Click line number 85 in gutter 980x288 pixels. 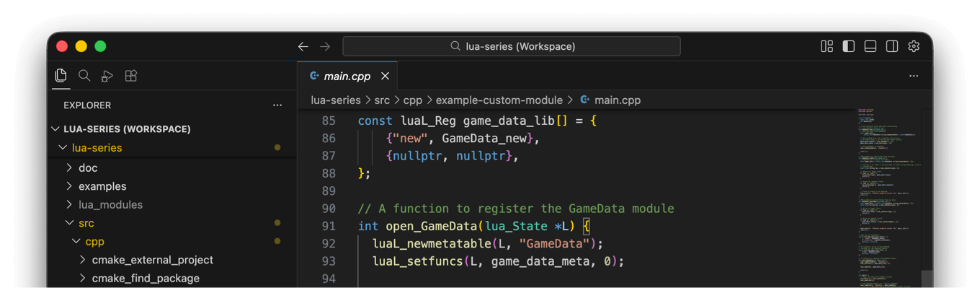pyautogui.click(x=329, y=121)
